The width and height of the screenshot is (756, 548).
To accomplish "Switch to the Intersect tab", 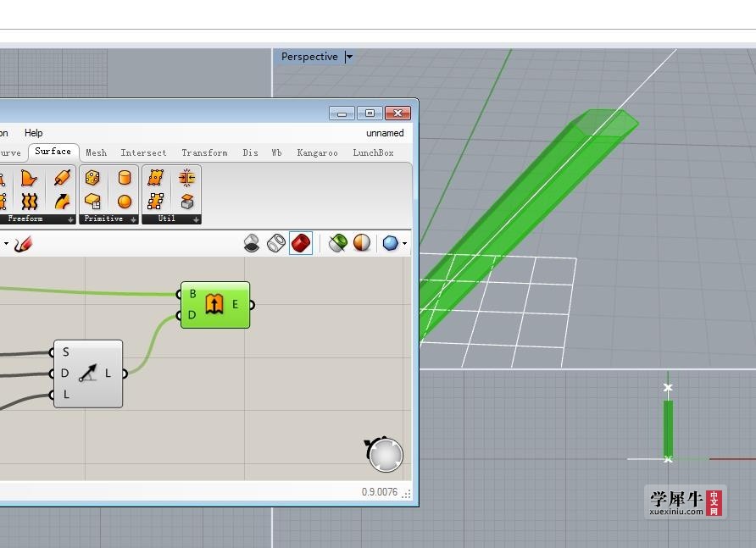I will [144, 152].
